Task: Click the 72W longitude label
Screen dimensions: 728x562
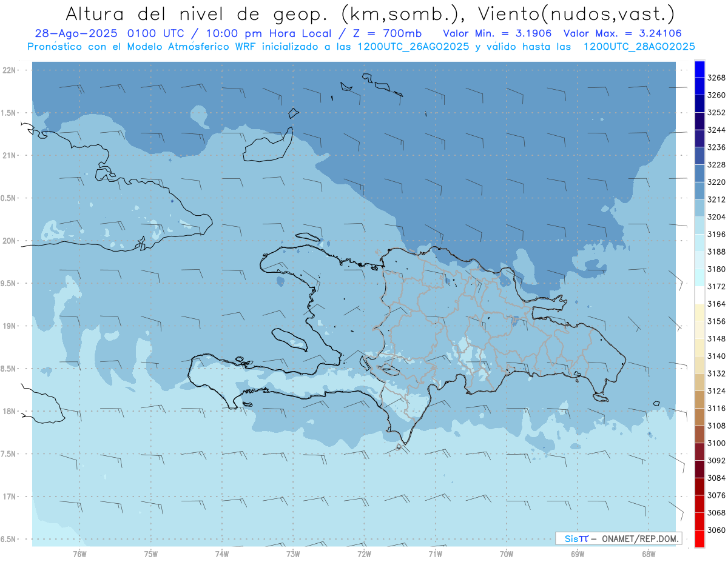Action: tap(364, 554)
